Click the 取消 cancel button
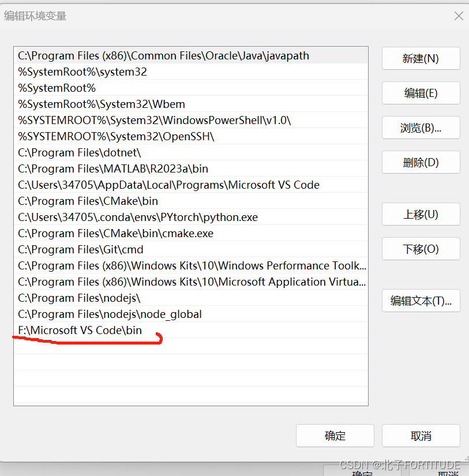The image size is (469, 476). tap(421, 436)
